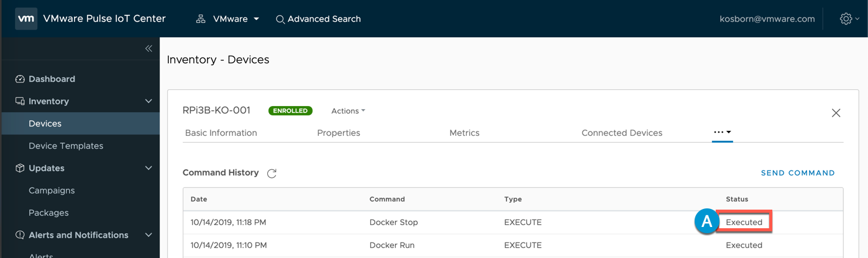This screenshot has height=258, width=868.
Task: Collapse the Inventory section chevron
Action: [148, 101]
